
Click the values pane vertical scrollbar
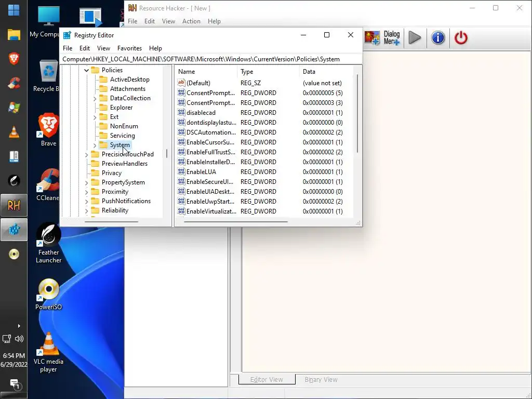coord(357,113)
